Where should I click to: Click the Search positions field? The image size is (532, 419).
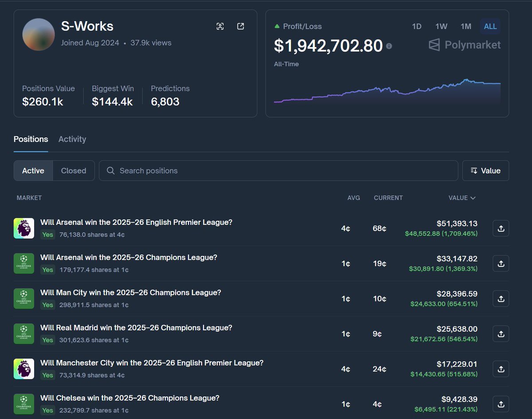(x=278, y=171)
